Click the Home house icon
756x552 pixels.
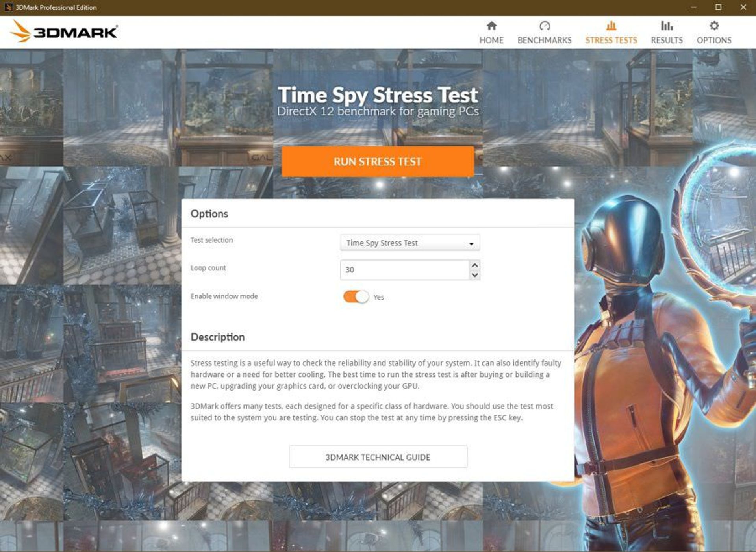[x=491, y=26]
